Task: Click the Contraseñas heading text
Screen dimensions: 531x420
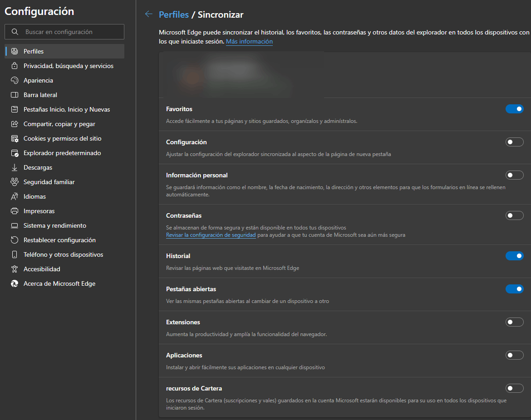Action: coord(183,215)
